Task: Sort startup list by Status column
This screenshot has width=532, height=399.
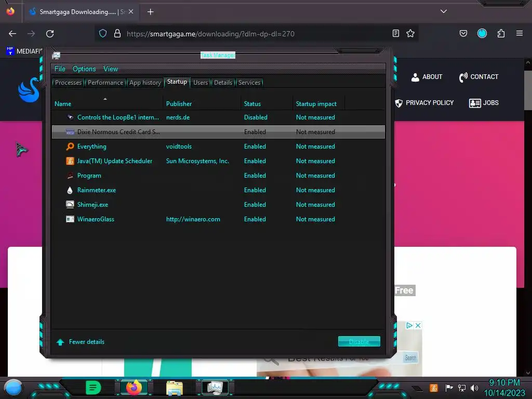Action: point(252,104)
